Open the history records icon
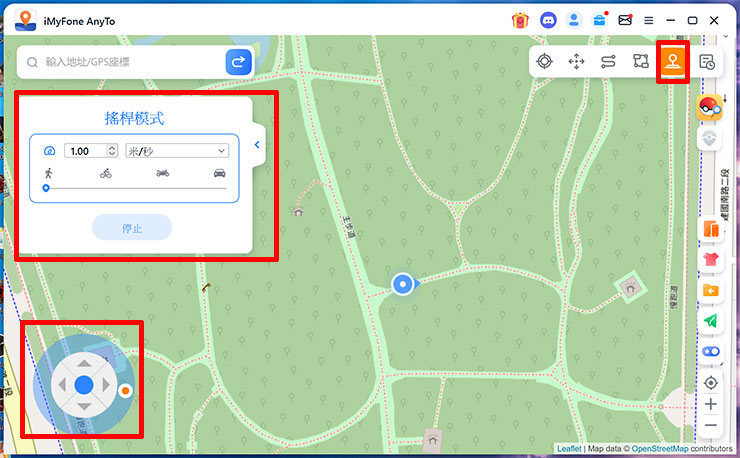Image resolution: width=740 pixels, height=458 pixels. click(x=706, y=61)
